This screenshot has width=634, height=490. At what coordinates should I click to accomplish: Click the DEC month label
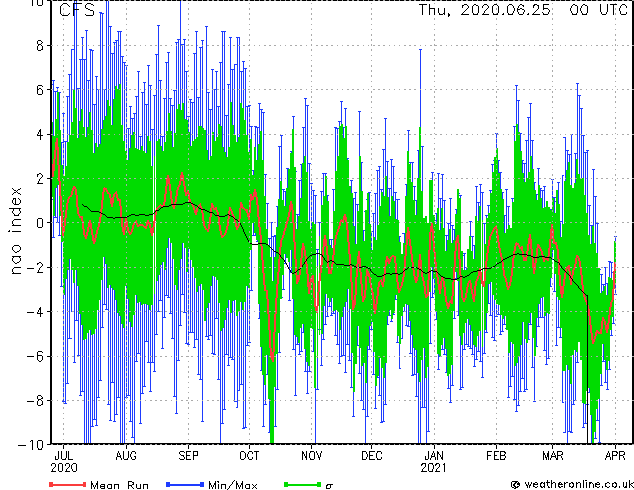click(x=372, y=456)
